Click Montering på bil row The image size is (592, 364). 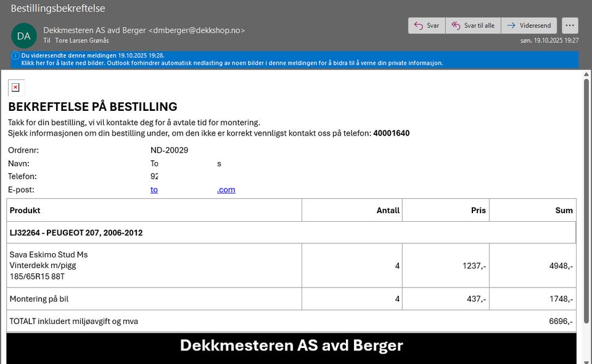pos(291,299)
